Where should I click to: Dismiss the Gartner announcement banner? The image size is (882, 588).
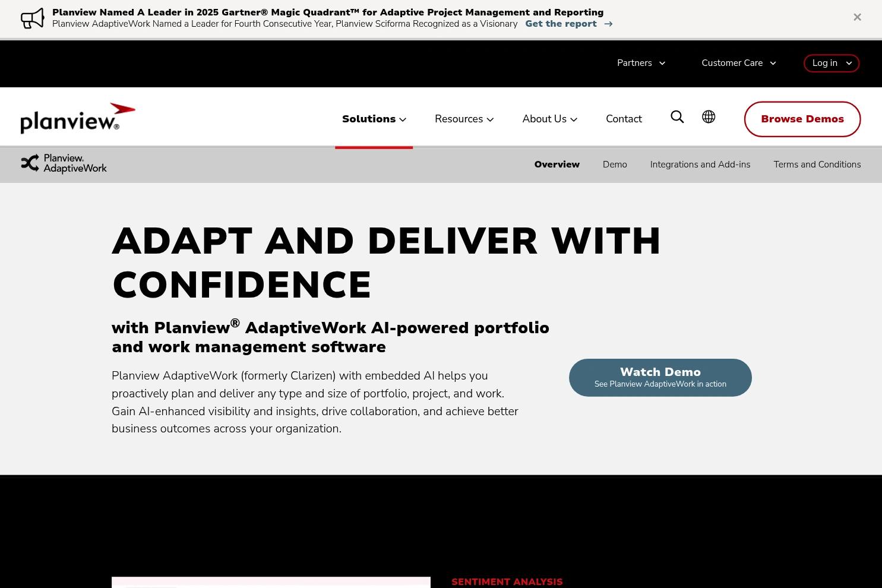[857, 17]
